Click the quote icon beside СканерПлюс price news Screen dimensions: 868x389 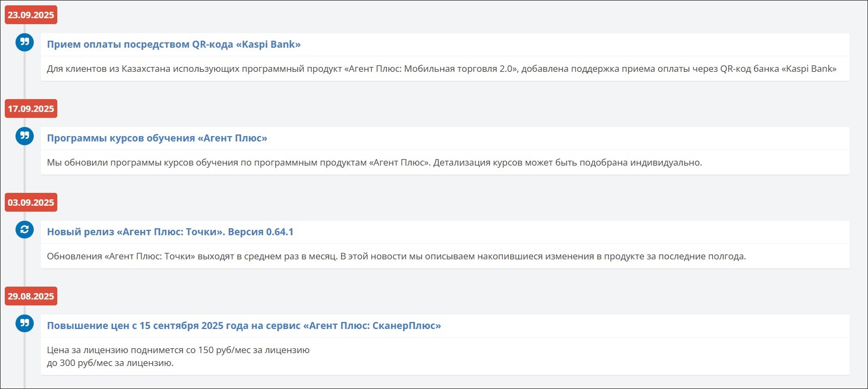pyautogui.click(x=25, y=324)
